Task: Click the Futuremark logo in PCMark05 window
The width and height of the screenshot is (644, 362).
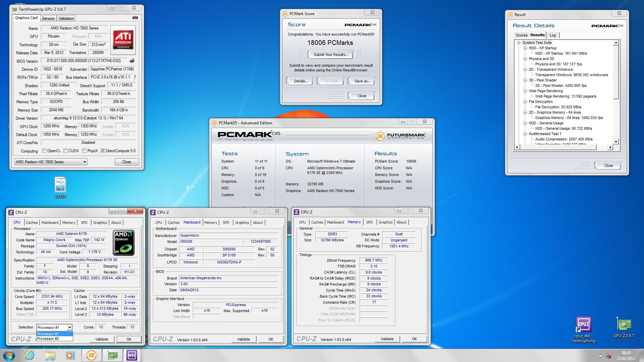Action: point(400,136)
